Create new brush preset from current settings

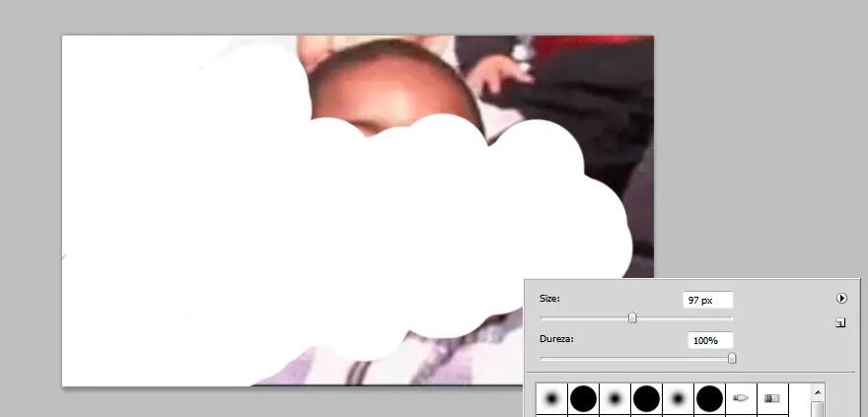[x=840, y=323]
